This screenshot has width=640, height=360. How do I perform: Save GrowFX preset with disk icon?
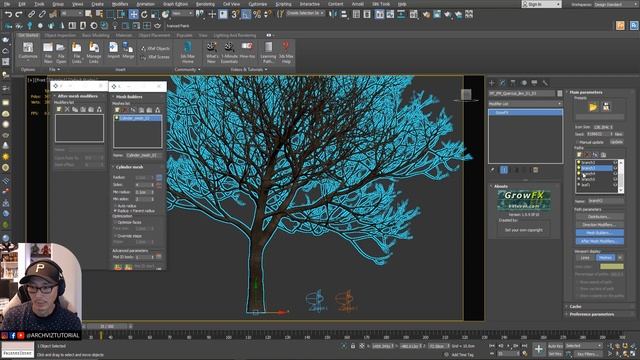(x=606, y=107)
